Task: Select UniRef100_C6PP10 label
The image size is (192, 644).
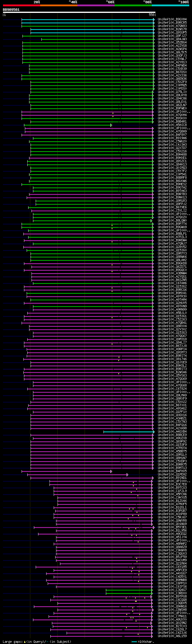Action: (x=172, y=583)
